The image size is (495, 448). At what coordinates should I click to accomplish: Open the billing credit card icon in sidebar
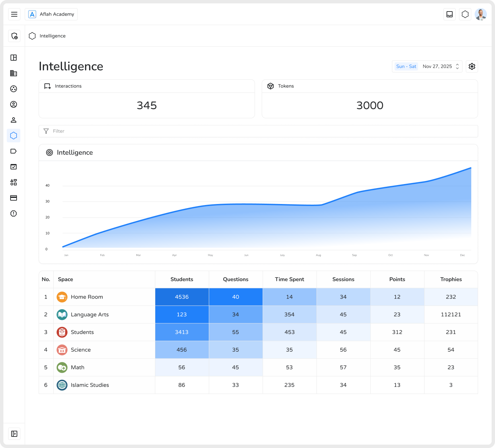click(14, 198)
